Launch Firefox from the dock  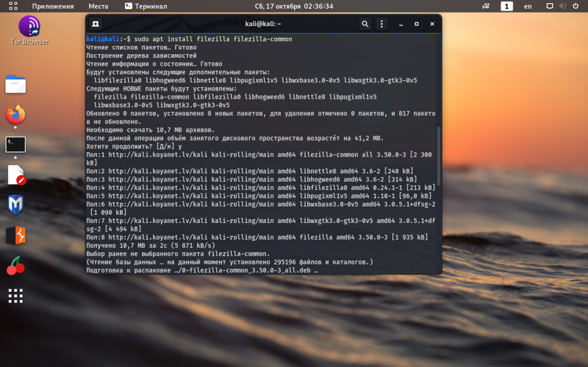click(15, 115)
